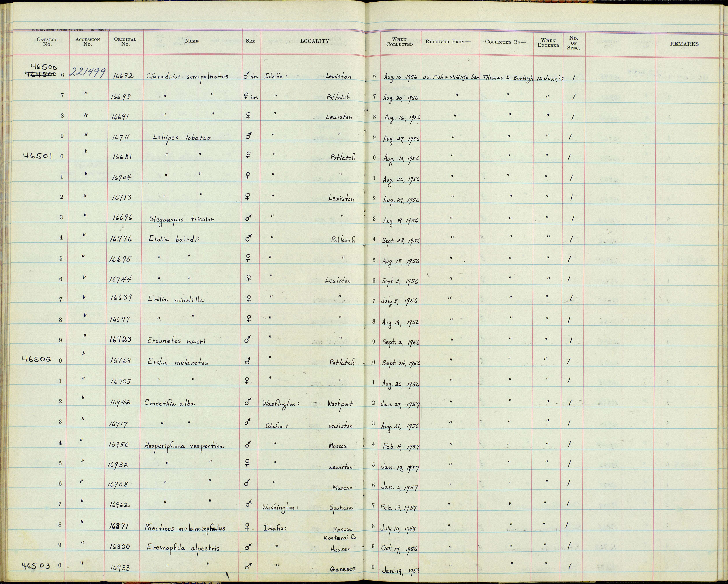Image resolution: width=728 pixels, height=584 pixels.
Task: Select the name 'Steganopus tricolor'
Action: pos(182,219)
